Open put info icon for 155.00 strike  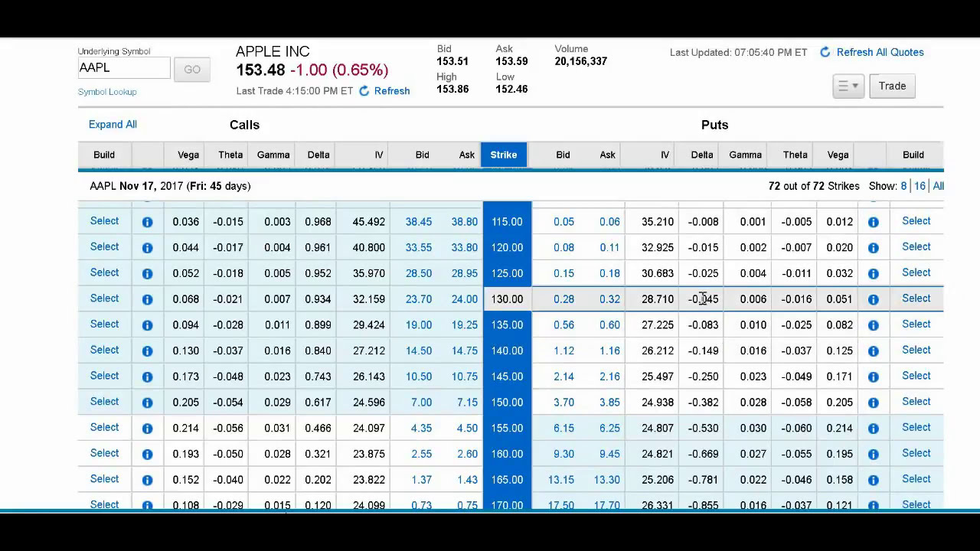coord(874,428)
